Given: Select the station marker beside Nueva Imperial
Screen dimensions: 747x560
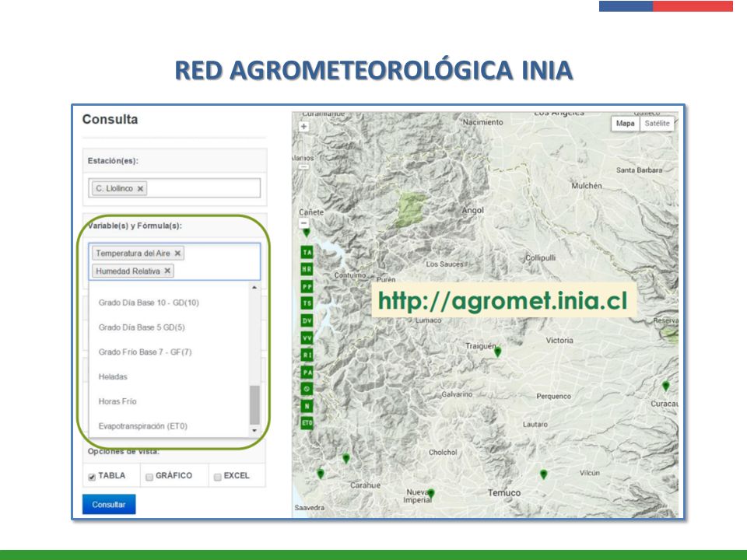Looking at the screenshot, I should pyautogui.click(x=430, y=494).
